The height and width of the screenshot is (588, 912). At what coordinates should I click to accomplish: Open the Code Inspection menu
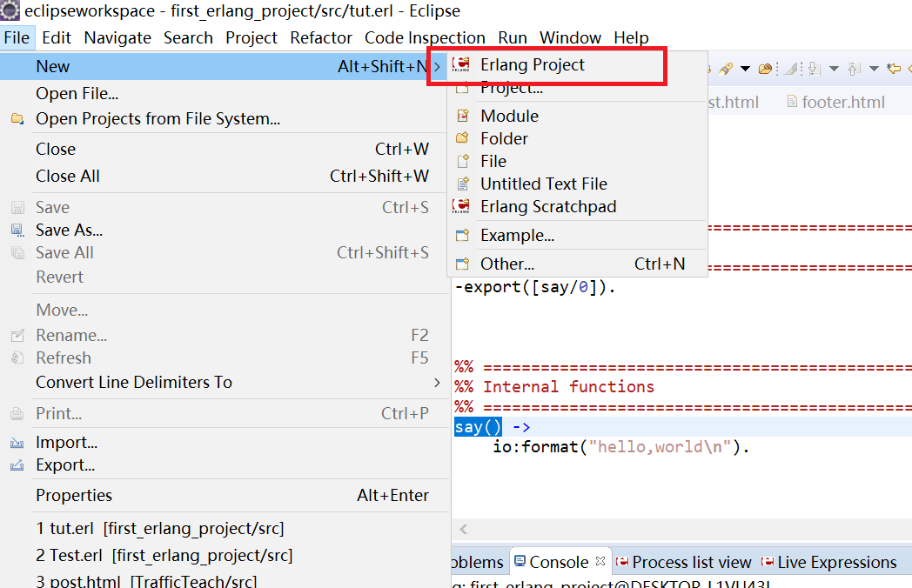[x=426, y=37]
